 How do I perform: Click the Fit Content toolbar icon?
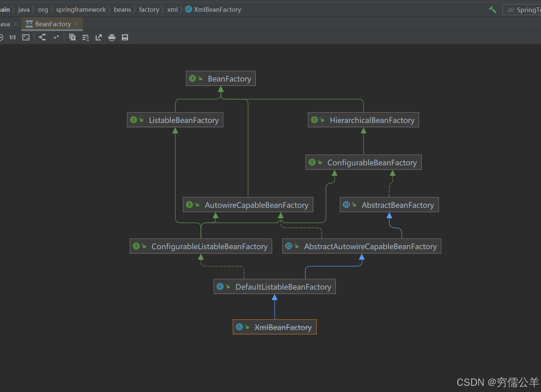point(26,37)
